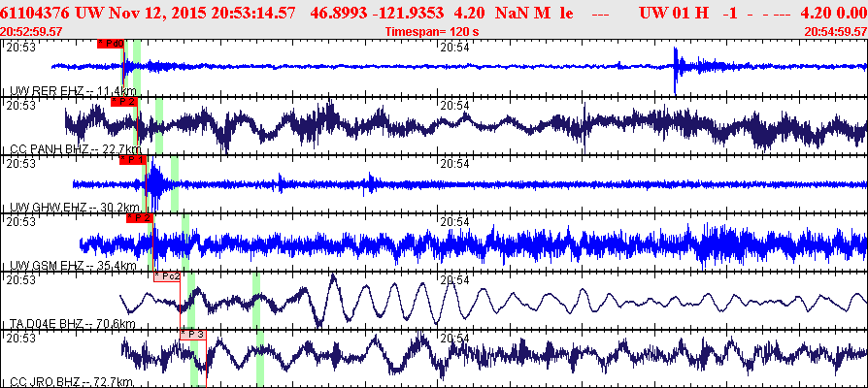Select the Pc2 pick flag on D04E trace
868x388 pixels.
(167, 276)
